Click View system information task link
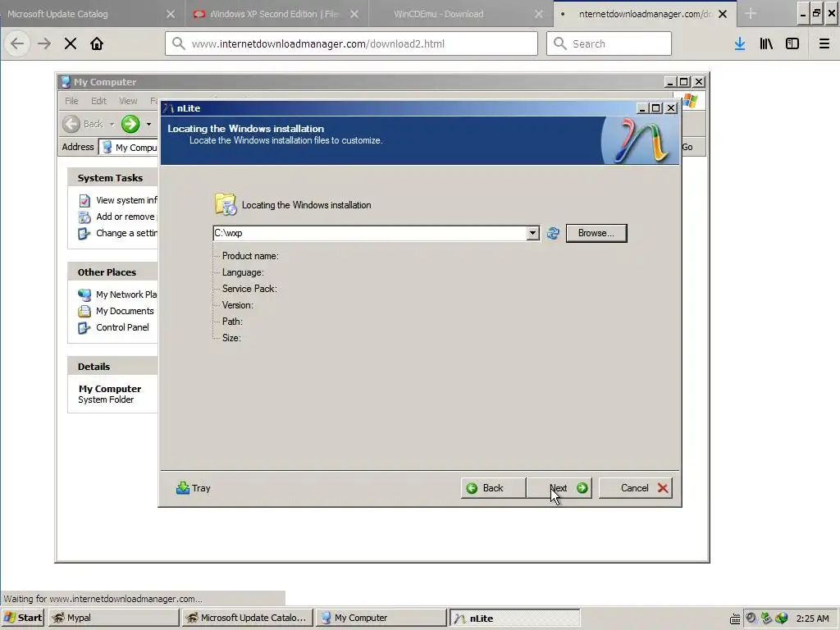840x630 pixels. (126, 200)
